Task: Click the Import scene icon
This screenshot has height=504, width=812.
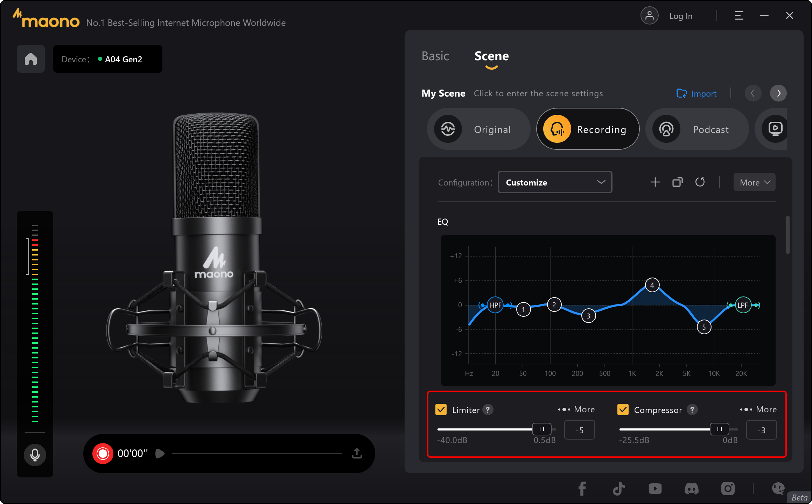Action: point(681,93)
